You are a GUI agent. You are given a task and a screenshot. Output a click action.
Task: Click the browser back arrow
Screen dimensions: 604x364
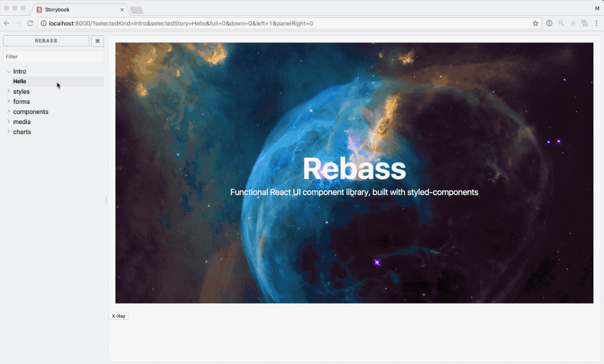click(x=7, y=24)
